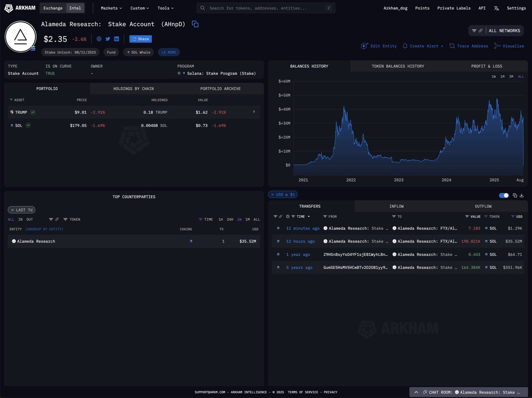Image resolution: width=532 pixels, height=398 pixels.
Task: Remove the USD ≥ $1 filter chip
Action: tap(272, 195)
